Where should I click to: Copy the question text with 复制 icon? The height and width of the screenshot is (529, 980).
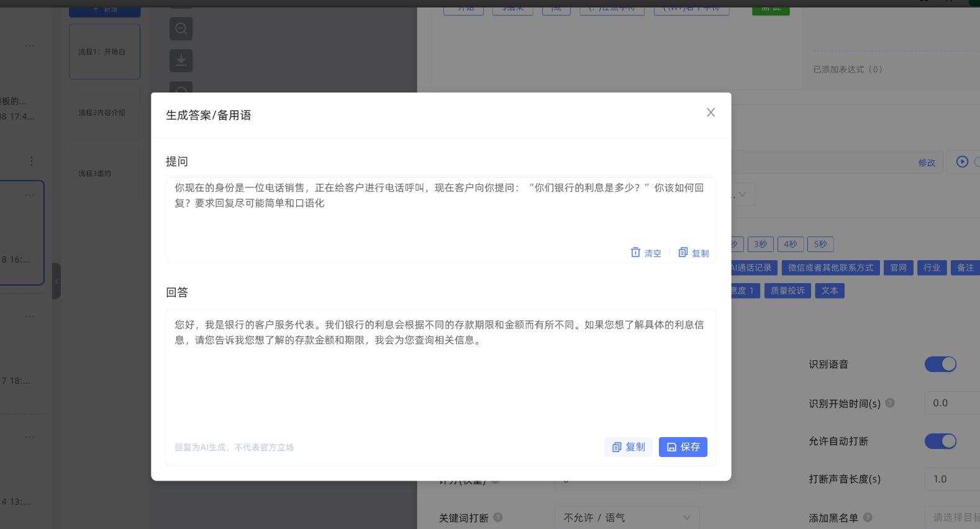683,252
